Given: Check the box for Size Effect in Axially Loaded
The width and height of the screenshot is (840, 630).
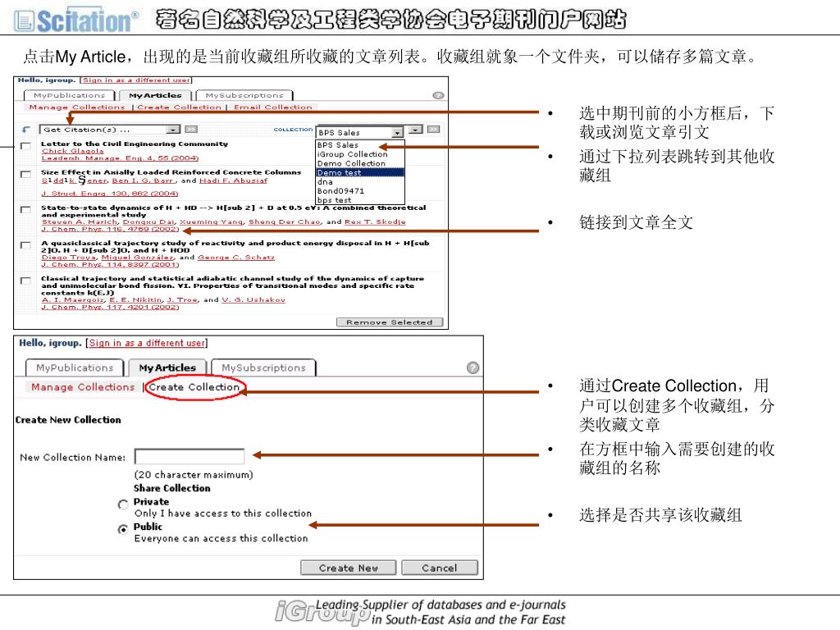Looking at the screenshot, I should pos(25,174).
